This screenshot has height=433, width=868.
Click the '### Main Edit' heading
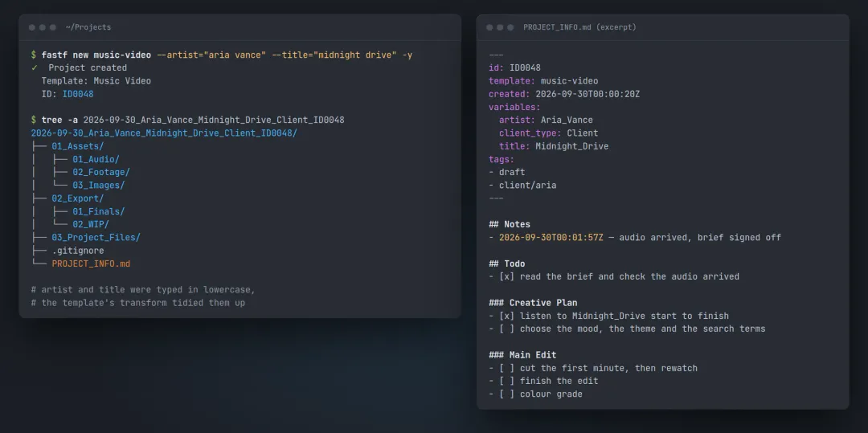point(522,355)
